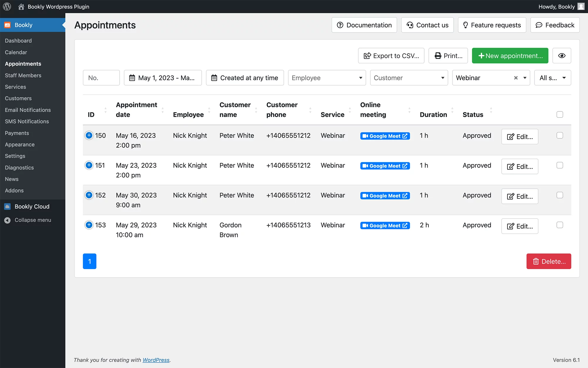The height and width of the screenshot is (368, 588).
Task: Sort by Appointment date column arrows
Action: (x=163, y=110)
